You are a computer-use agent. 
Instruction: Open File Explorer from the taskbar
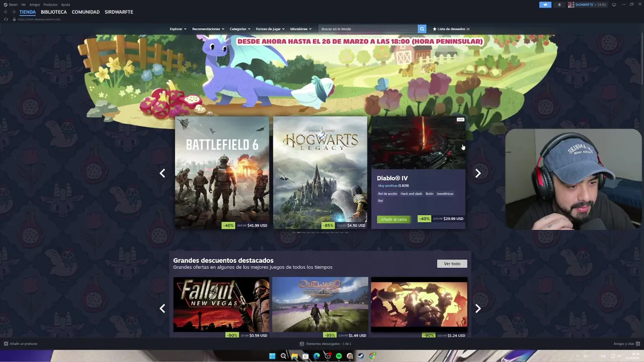pos(294,356)
